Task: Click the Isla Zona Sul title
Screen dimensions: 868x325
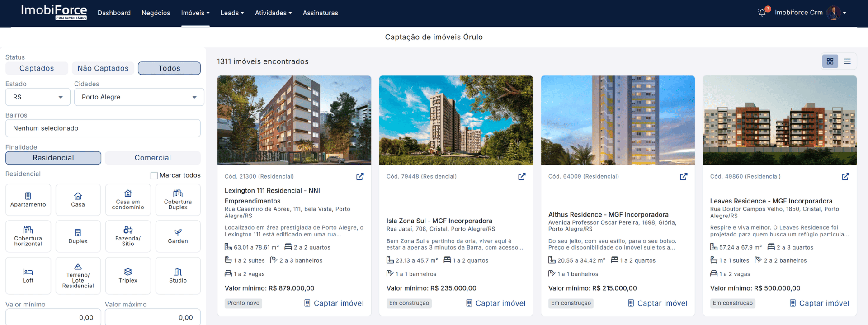Action: point(439,221)
